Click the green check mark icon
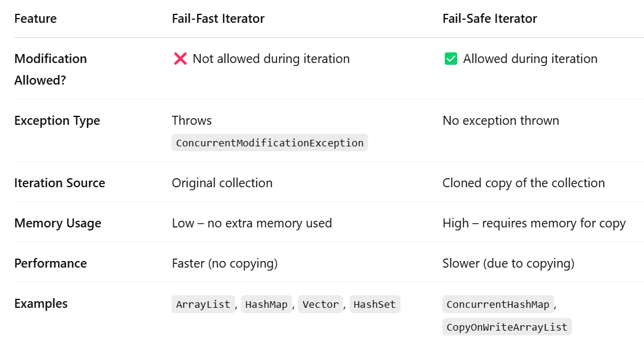 click(450, 59)
